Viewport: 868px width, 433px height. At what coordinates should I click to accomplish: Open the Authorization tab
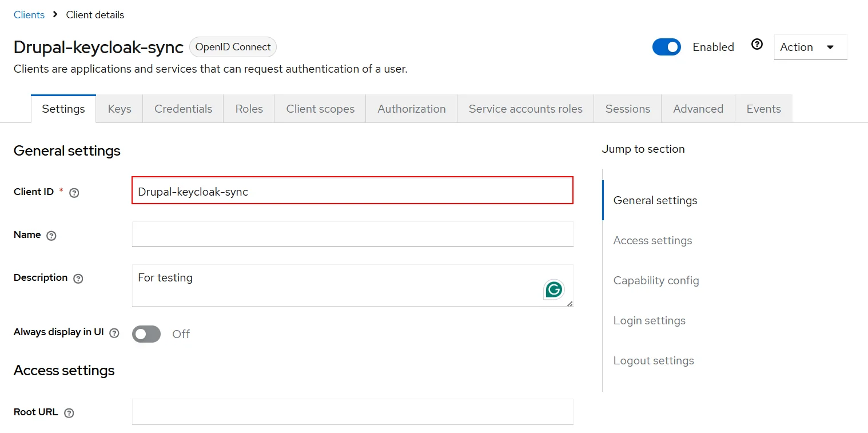(x=411, y=108)
